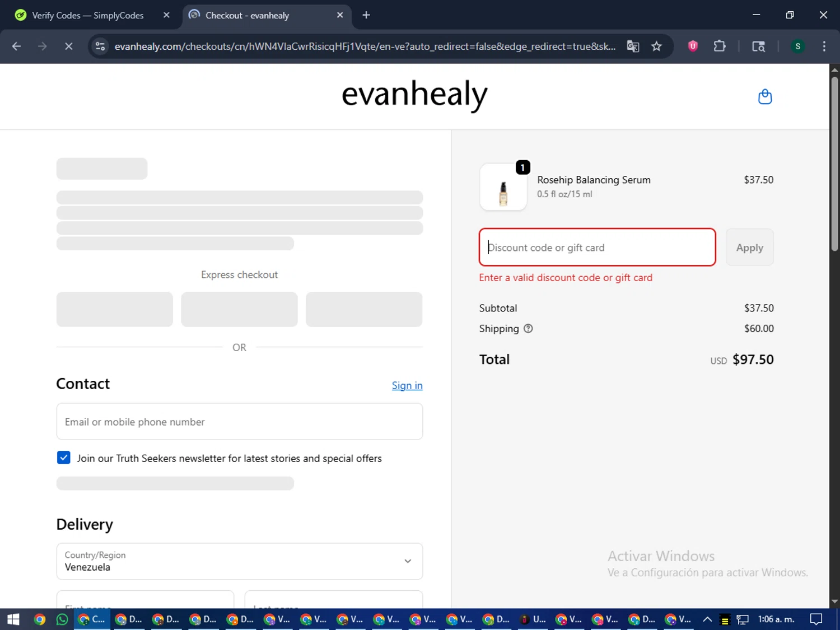
Task: Bookmark this page with the star icon
Action: pyautogui.click(x=656, y=46)
